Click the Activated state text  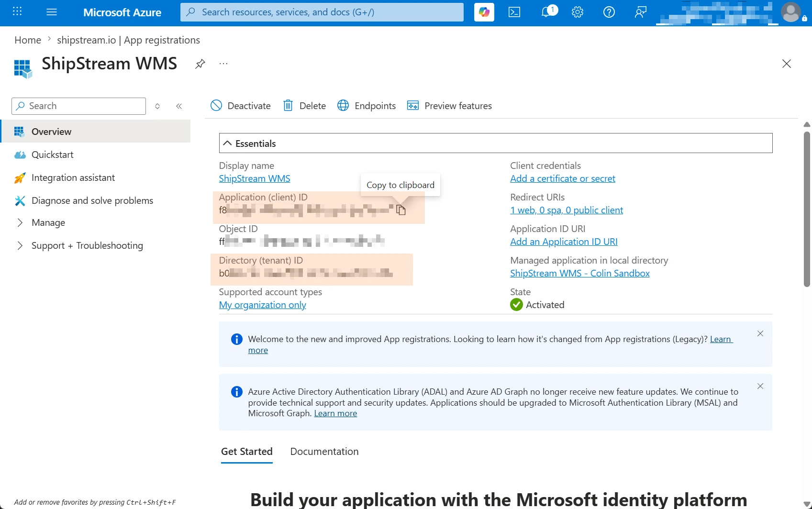(545, 305)
